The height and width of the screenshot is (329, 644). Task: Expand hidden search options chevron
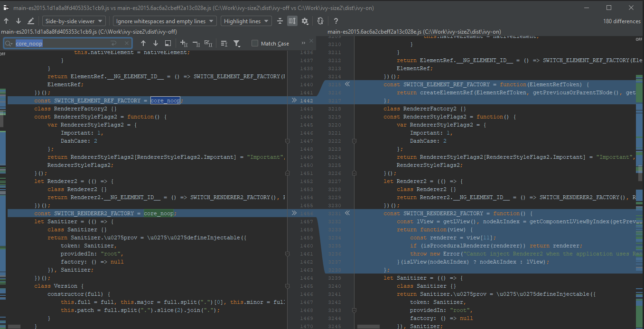[x=304, y=43]
